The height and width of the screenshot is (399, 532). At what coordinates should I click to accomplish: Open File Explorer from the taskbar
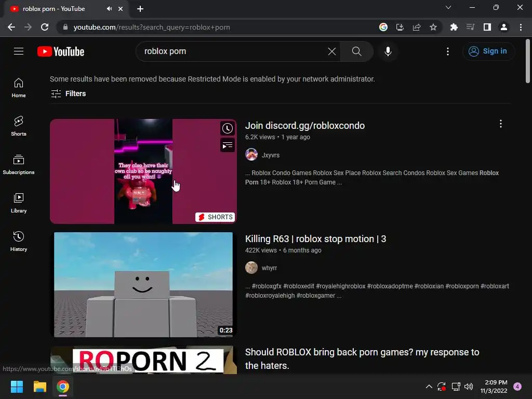39,387
